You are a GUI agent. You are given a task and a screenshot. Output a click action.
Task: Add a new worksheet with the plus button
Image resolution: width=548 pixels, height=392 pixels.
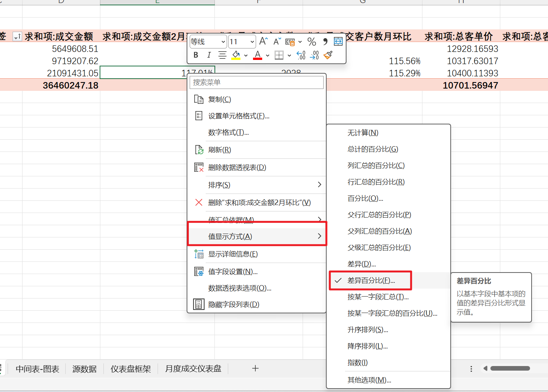point(255,368)
